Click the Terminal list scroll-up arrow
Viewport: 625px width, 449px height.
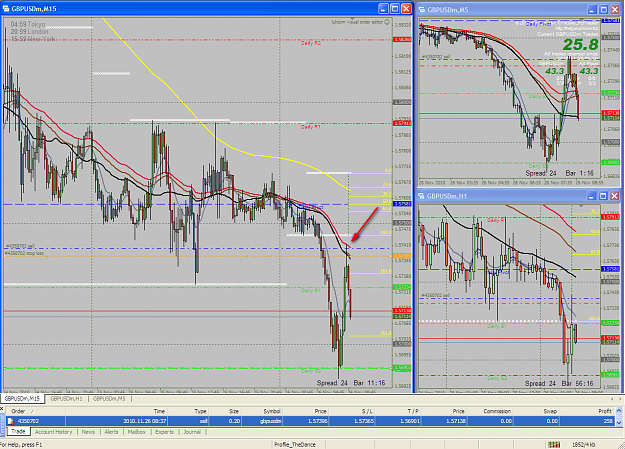coord(619,410)
